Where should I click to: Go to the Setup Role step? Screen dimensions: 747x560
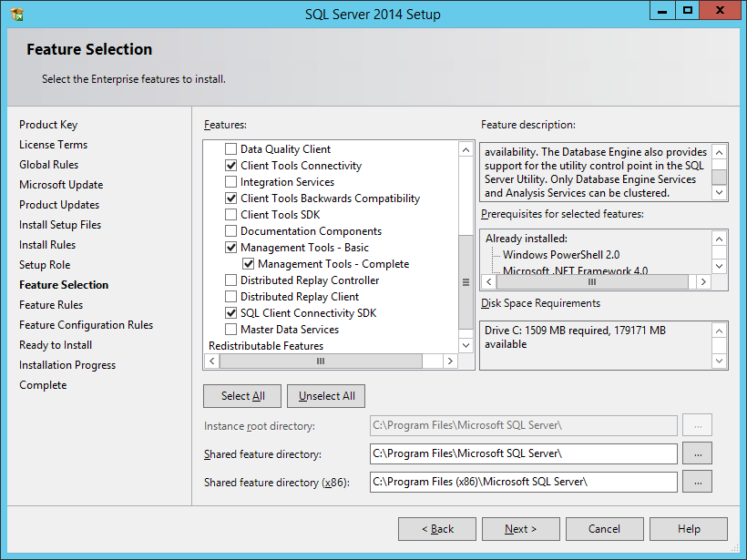[45, 265]
